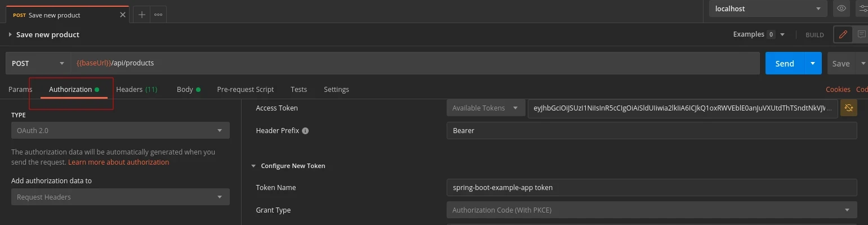The image size is (868, 225).
Task: Switch to BUILD mode
Action: coord(814,35)
